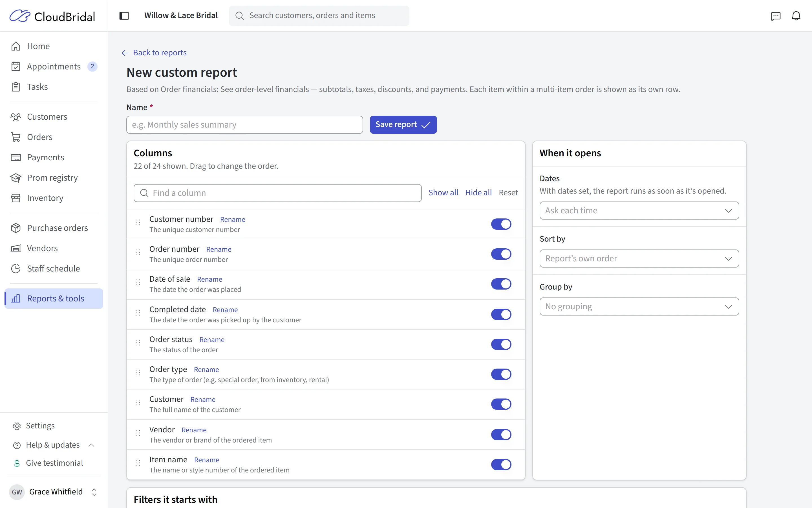Click the CloudBridal logo icon
This screenshot has height=508, width=812.
click(20, 16)
